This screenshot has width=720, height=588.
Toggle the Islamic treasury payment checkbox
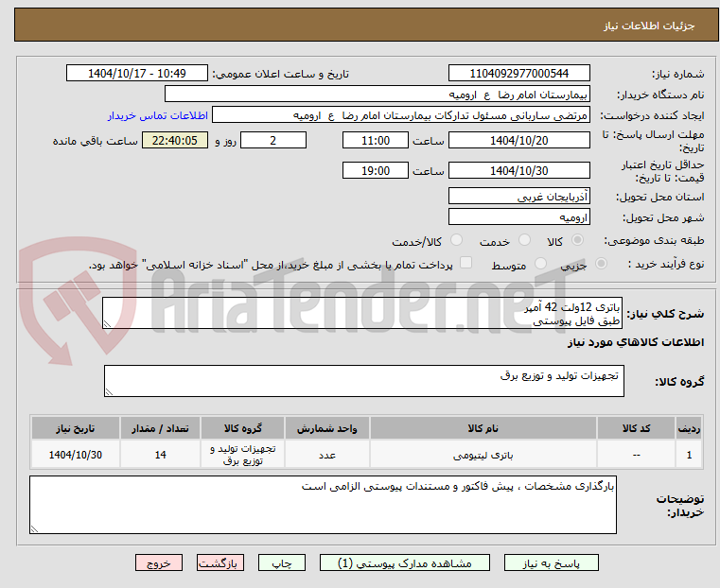coord(466,263)
